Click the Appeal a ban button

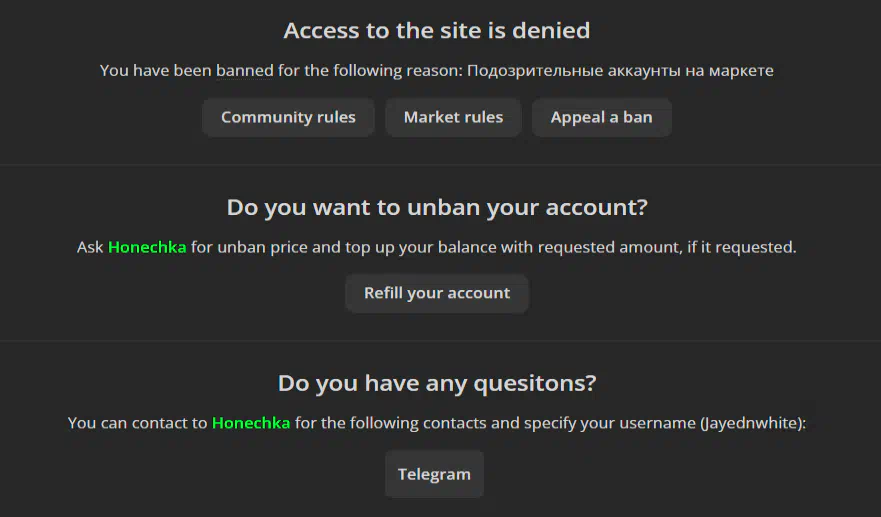pyautogui.click(x=602, y=117)
